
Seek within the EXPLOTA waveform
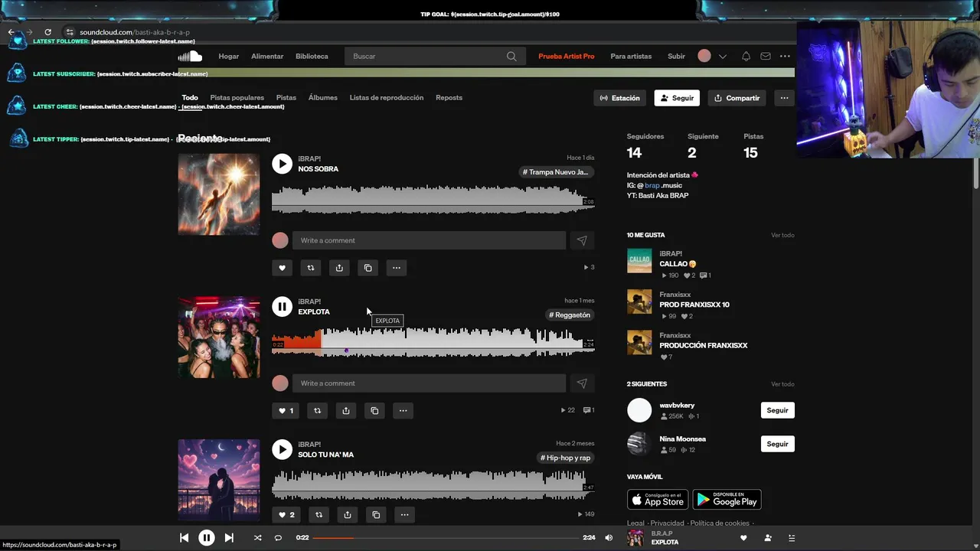click(433, 342)
